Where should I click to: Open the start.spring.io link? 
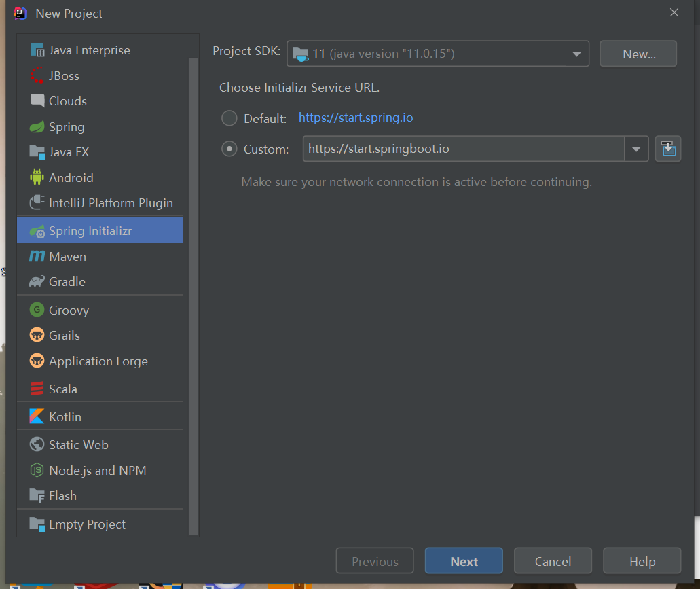[x=356, y=118]
